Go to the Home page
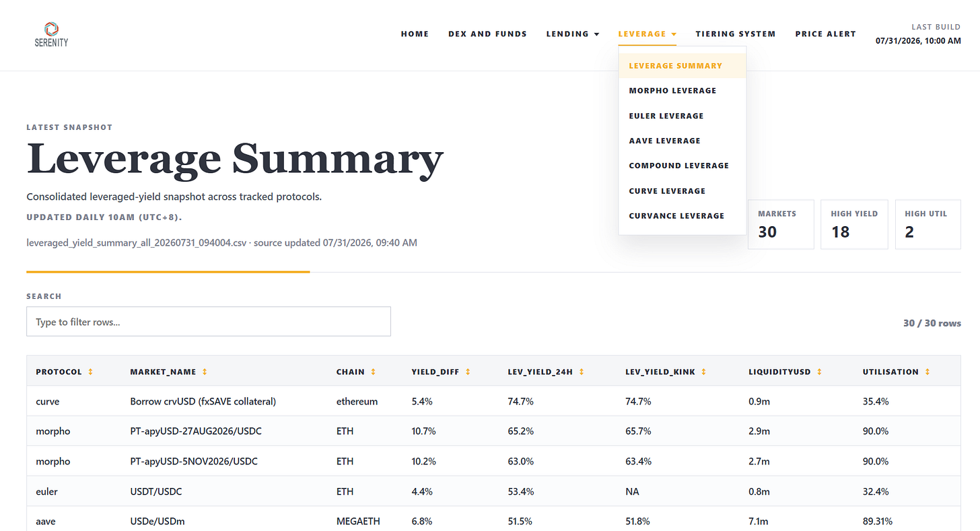980x531 pixels. coord(415,34)
